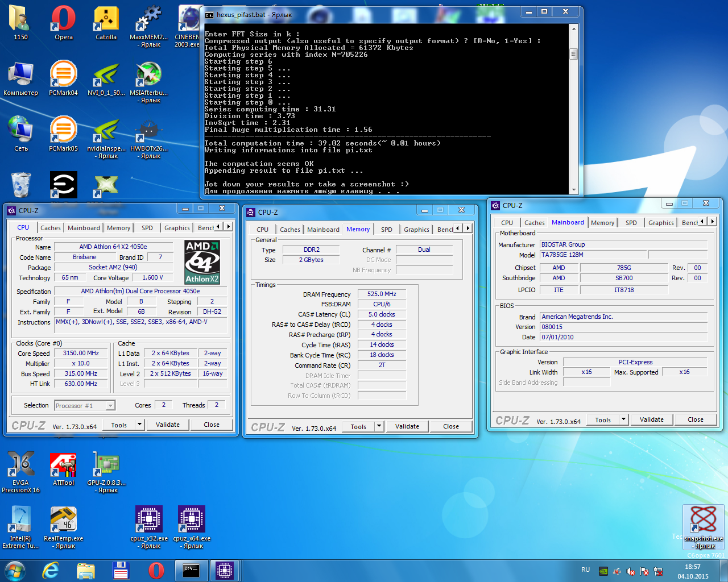Screen dimensions: 728x582
Task: Click the BIOS date 07/01/2010
Action: tap(623, 337)
